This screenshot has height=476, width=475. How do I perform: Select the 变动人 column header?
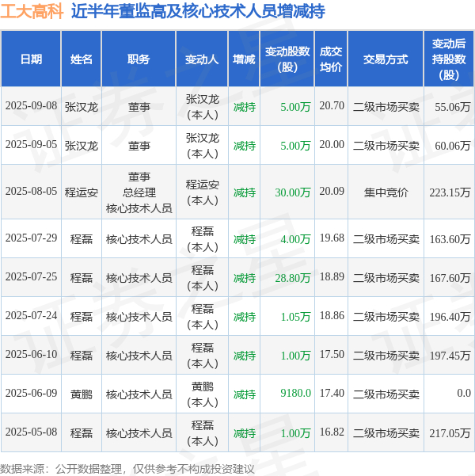click(x=202, y=59)
